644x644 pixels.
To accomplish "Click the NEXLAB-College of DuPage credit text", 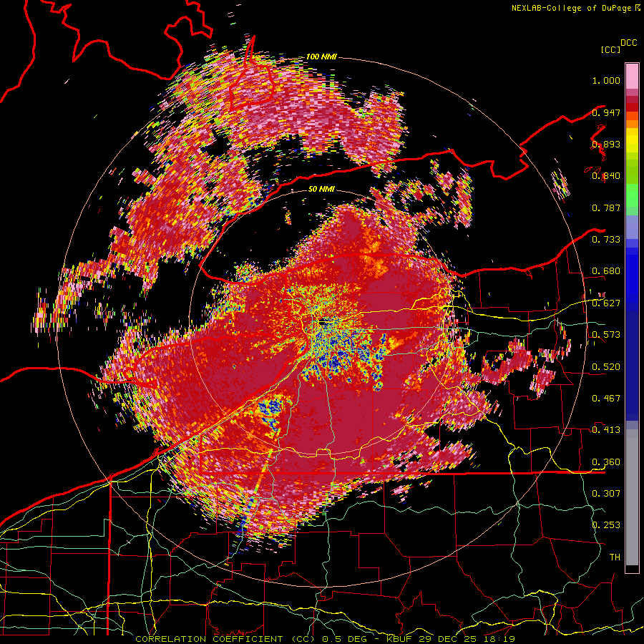I will point(575,8).
